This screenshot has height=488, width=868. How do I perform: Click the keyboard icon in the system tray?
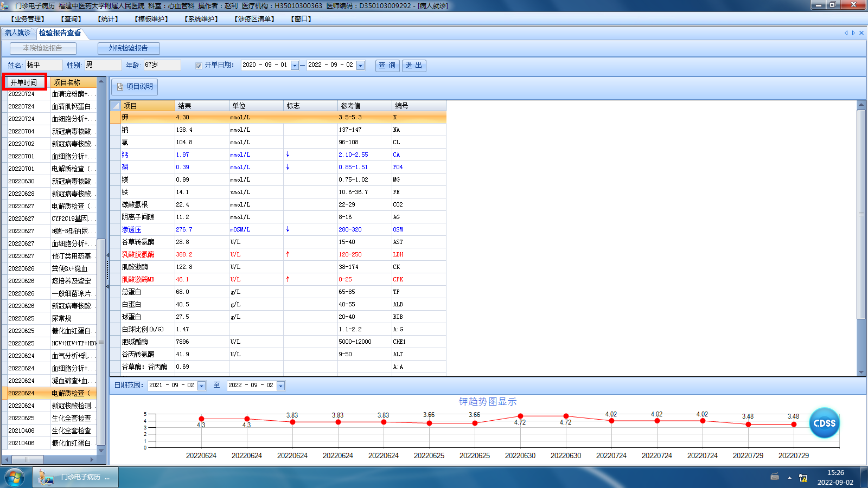point(775,477)
